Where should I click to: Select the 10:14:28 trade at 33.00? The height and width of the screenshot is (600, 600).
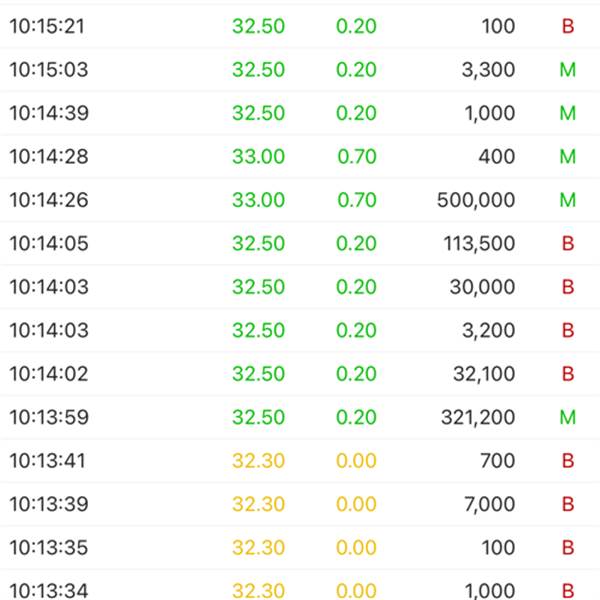coord(300,157)
